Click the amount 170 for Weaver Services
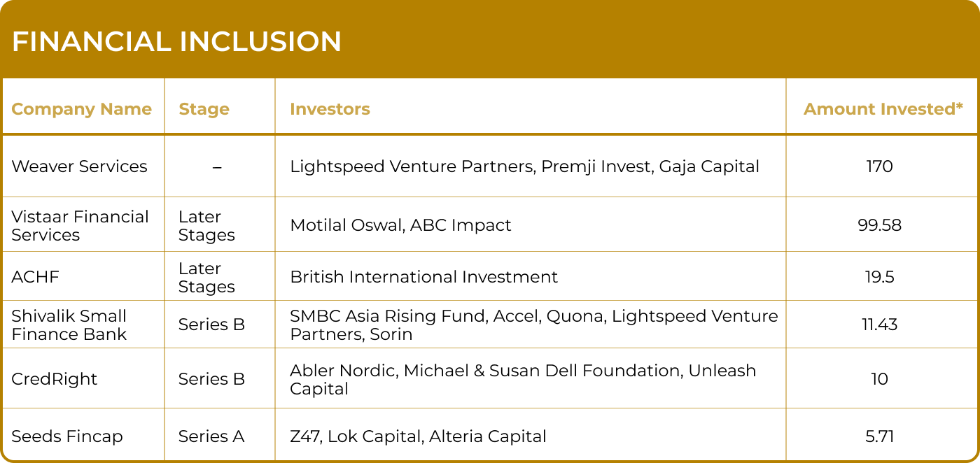Image resolution: width=980 pixels, height=463 pixels. coord(880,166)
